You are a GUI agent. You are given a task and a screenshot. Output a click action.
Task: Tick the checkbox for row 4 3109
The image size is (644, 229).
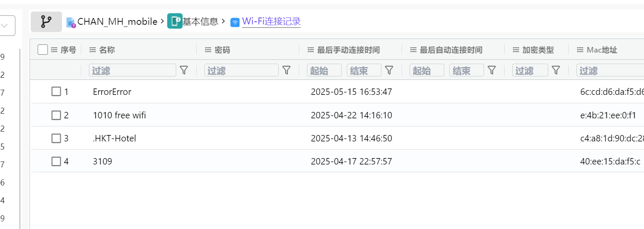[56, 161]
